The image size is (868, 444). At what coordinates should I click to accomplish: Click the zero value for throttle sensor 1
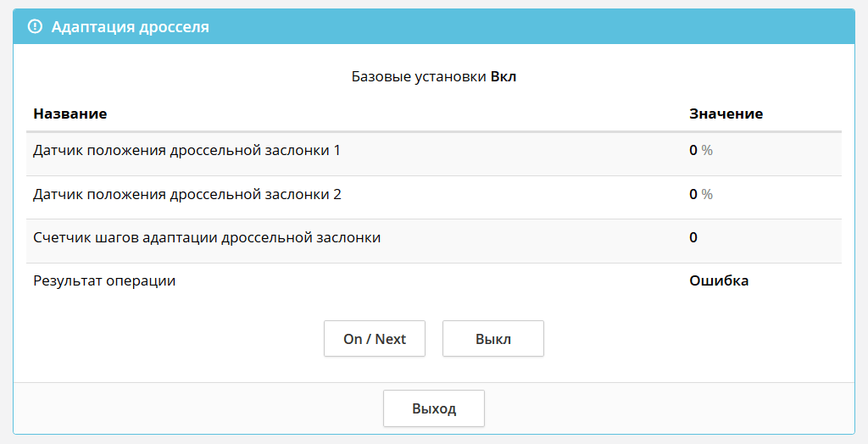point(693,151)
